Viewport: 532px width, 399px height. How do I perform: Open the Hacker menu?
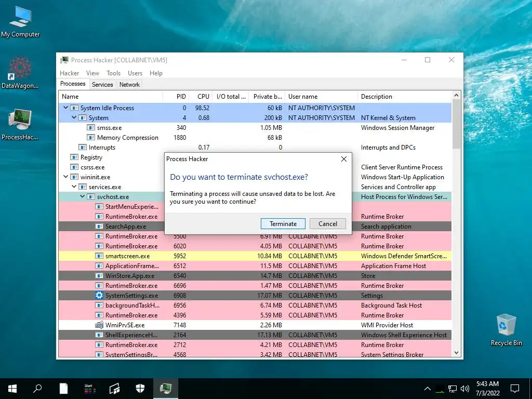[x=69, y=73]
